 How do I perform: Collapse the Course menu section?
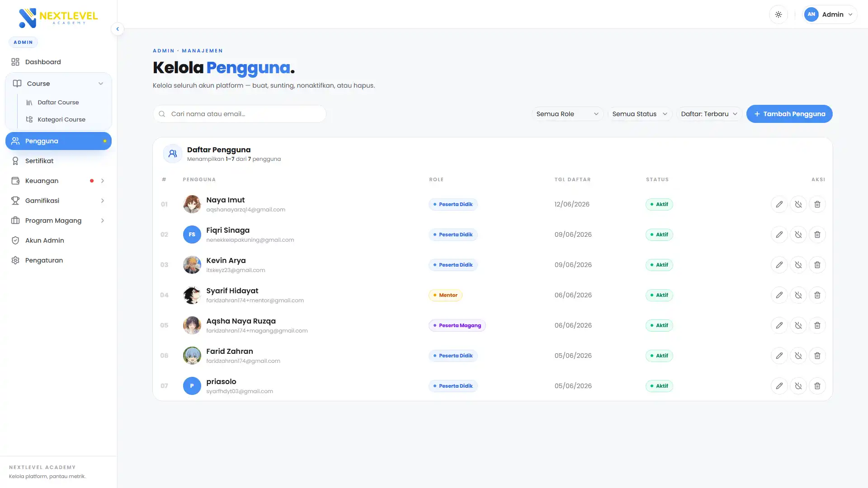click(58, 84)
